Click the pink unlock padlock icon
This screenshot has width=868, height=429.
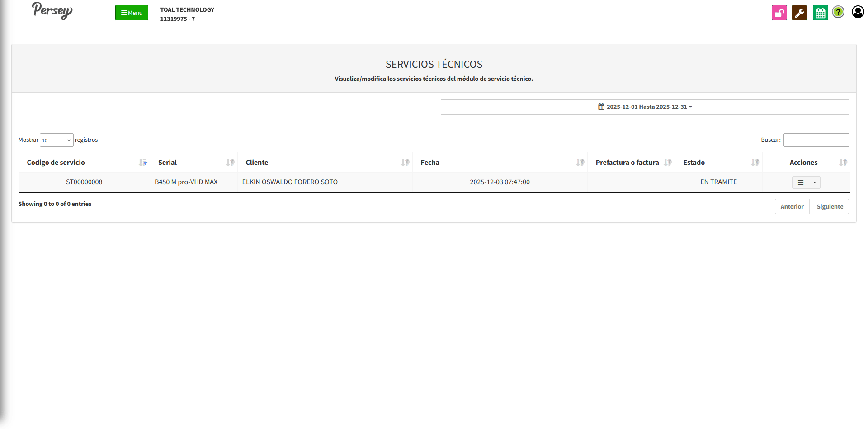[x=779, y=13]
